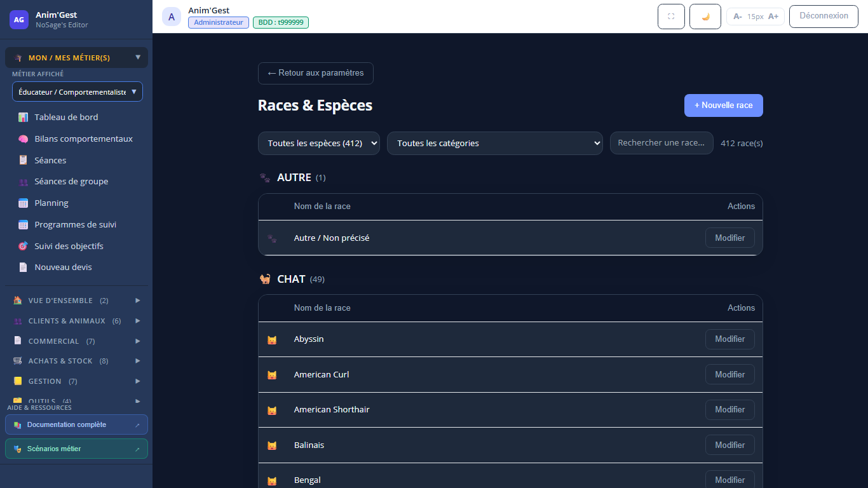Click the cat icon next to CHAT heading
The height and width of the screenshot is (488, 868).
265,279
